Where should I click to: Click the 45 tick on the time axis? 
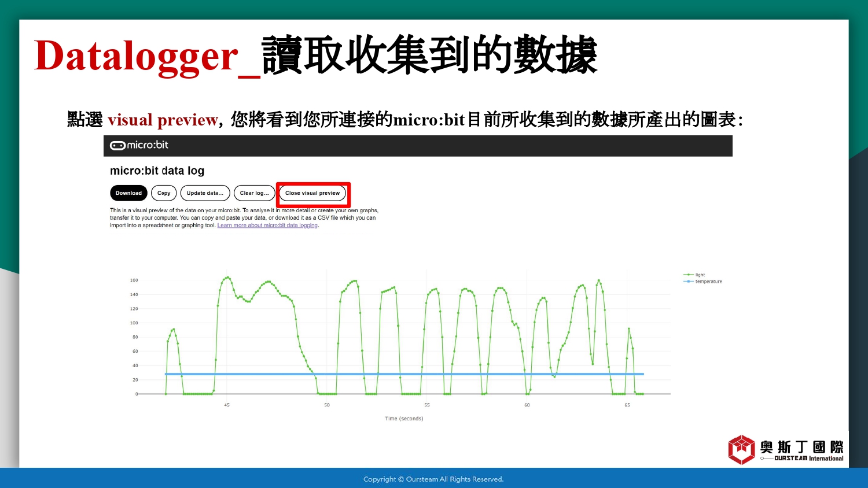[227, 405]
